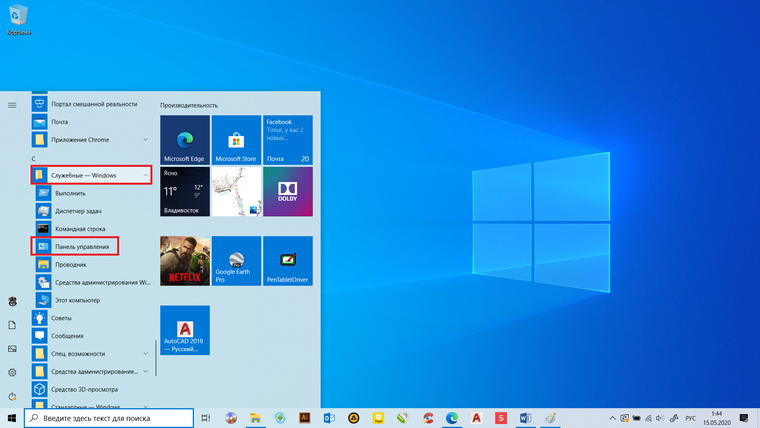Open the Почта Facebook notification tile
Viewport: 760px width, 428px height.
pyautogui.click(x=287, y=140)
